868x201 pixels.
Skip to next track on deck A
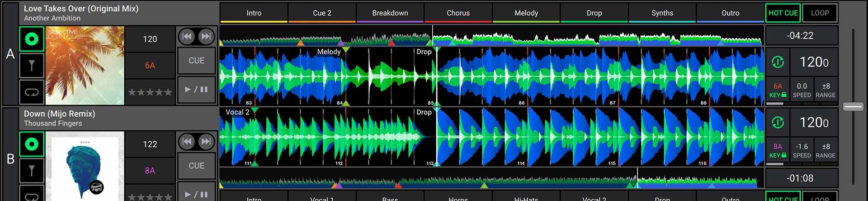pos(206,36)
